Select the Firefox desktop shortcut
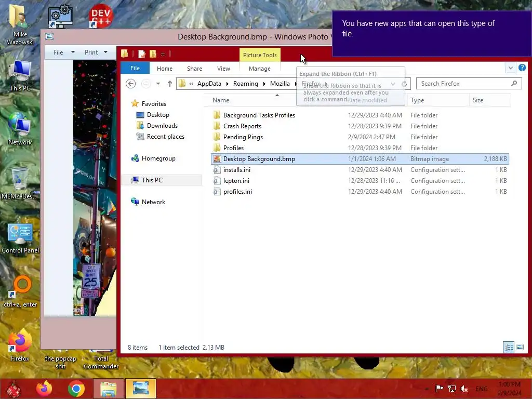The image size is (532, 399). [x=20, y=345]
